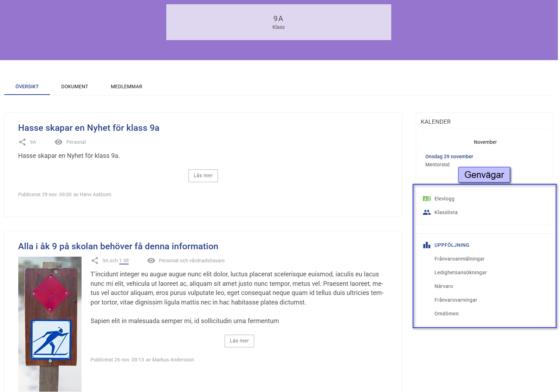560x392 pixels.
Task: Click the November month label in calendar
Action: pyautogui.click(x=485, y=142)
